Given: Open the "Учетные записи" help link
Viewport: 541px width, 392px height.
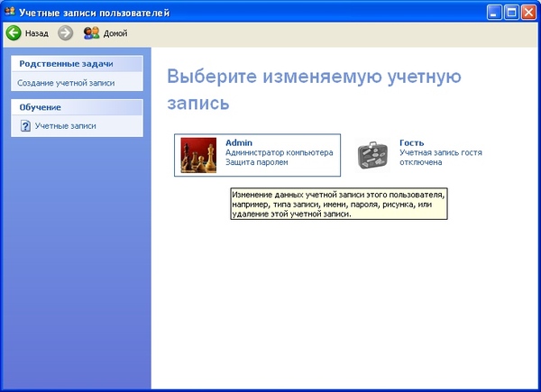Looking at the screenshot, I should coord(66,126).
